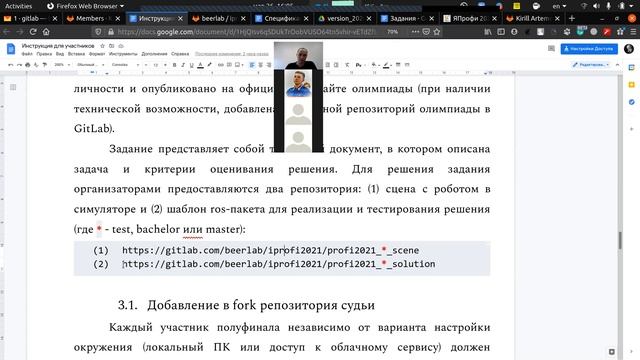Click the Redo icon in the toolbar
The width and height of the screenshot is (640, 360).
coord(19,65)
